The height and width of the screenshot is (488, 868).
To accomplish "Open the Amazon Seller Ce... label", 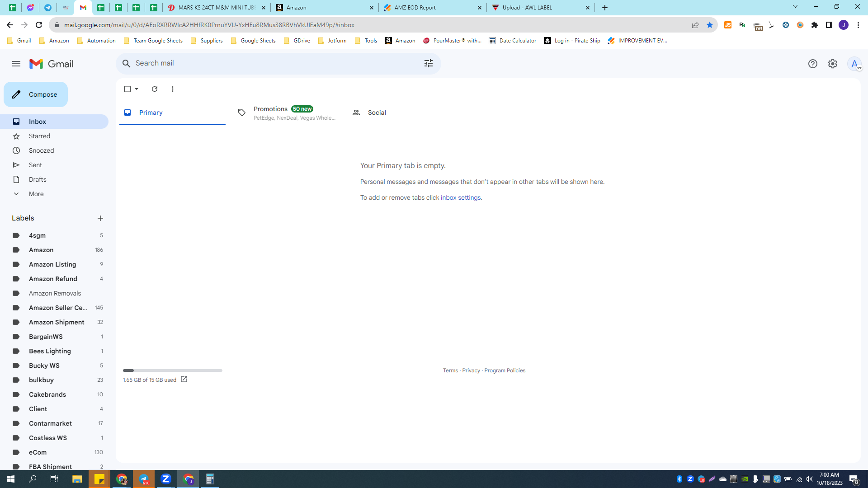I will click(54, 308).
